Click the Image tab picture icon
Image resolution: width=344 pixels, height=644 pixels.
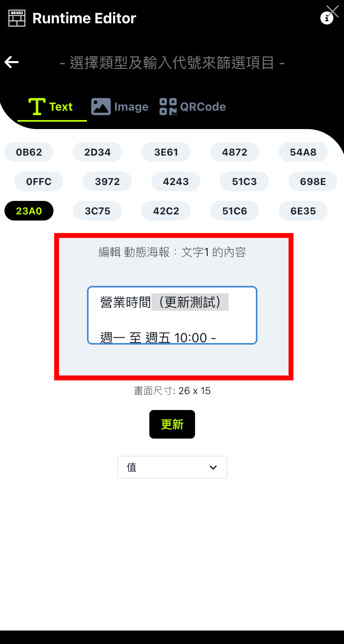click(x=101, y=107)
